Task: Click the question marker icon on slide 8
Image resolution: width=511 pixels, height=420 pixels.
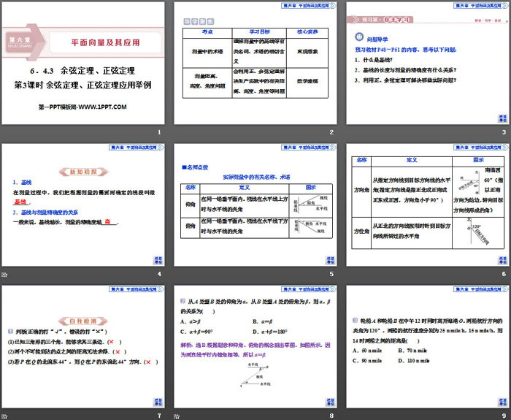Action: click(182, 301)
